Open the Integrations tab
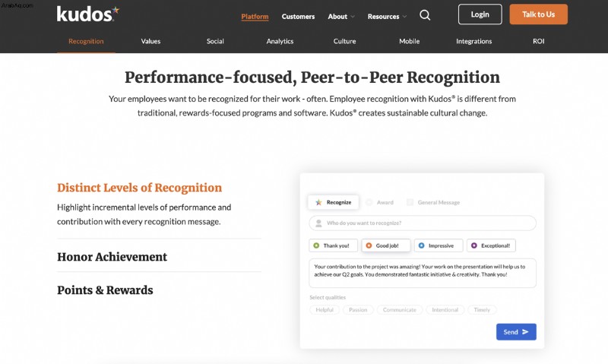This screenshot has height=364, width=608. (x=473, y=41)
